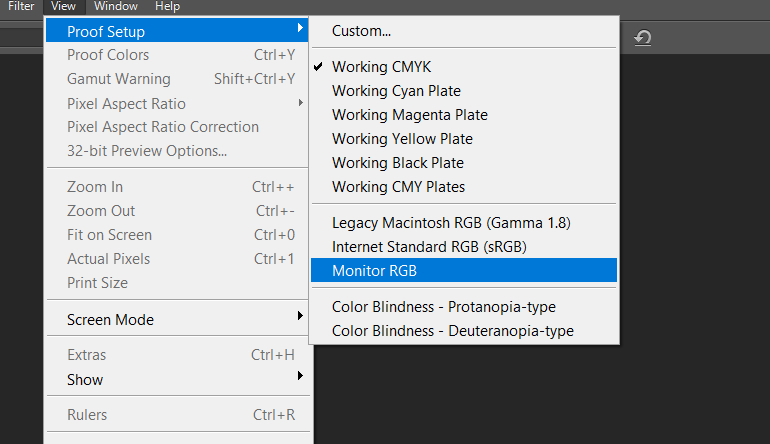Open the Window menu
The image size is (770, 444).
click(116, 6)
